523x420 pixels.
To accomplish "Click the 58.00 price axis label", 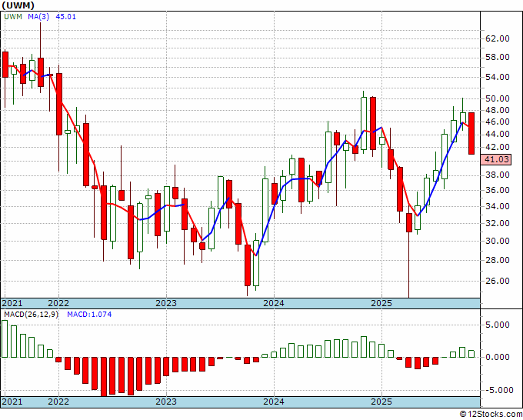I will (x=498, y=58).
